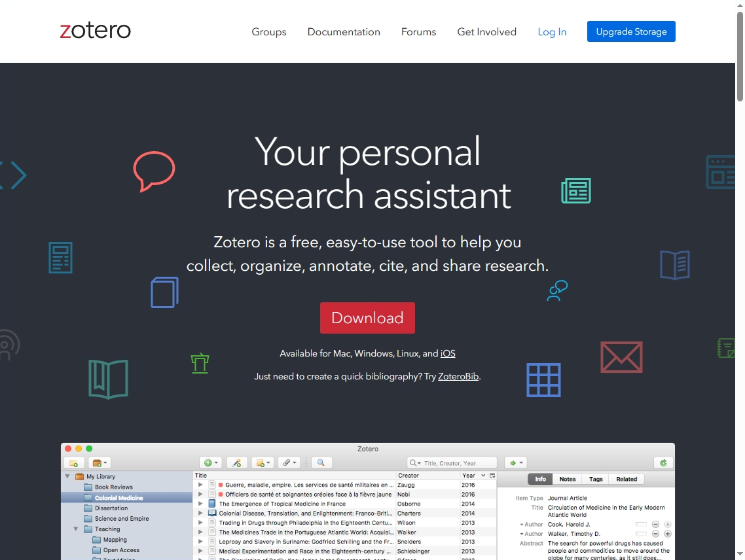Viewport: 745px width, 560px height.
Task: Open the Year column sort dropdown
Action: 483,476
